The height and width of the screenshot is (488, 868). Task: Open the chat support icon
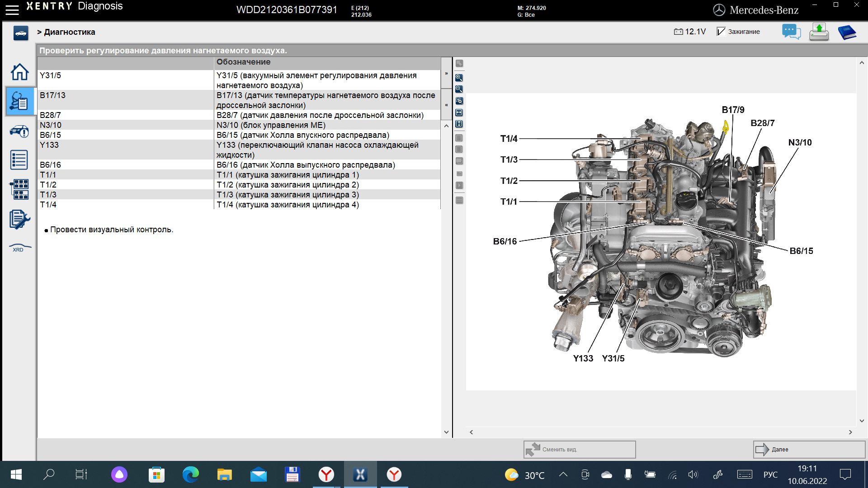[791, 32]
